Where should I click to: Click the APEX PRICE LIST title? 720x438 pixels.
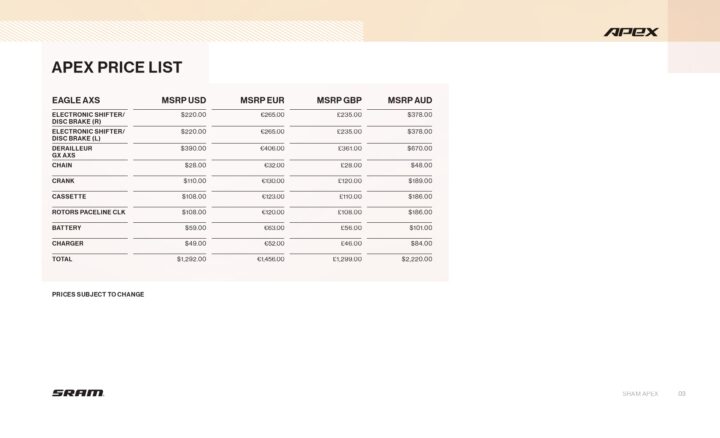[117, 68]
